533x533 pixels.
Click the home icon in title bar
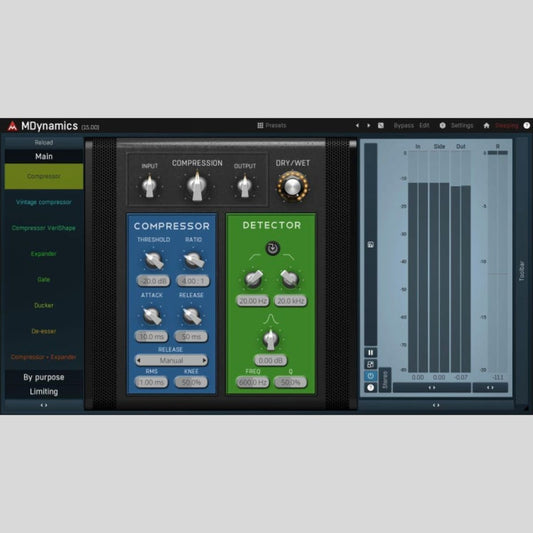[486, 125]
